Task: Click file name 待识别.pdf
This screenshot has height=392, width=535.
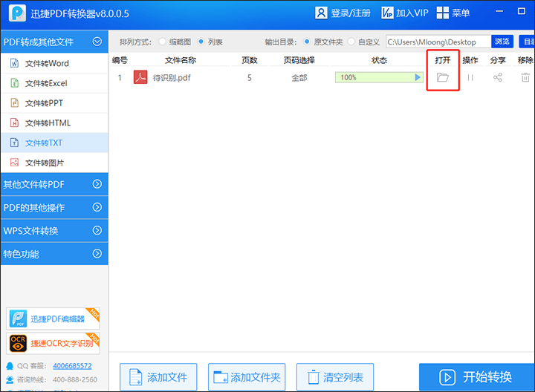Action: (172, 78)
